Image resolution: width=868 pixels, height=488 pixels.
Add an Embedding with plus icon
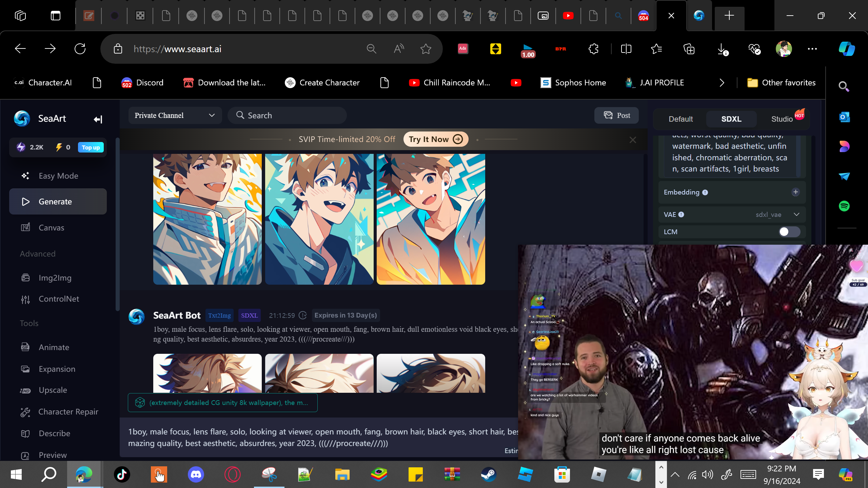tap(795, 192)
